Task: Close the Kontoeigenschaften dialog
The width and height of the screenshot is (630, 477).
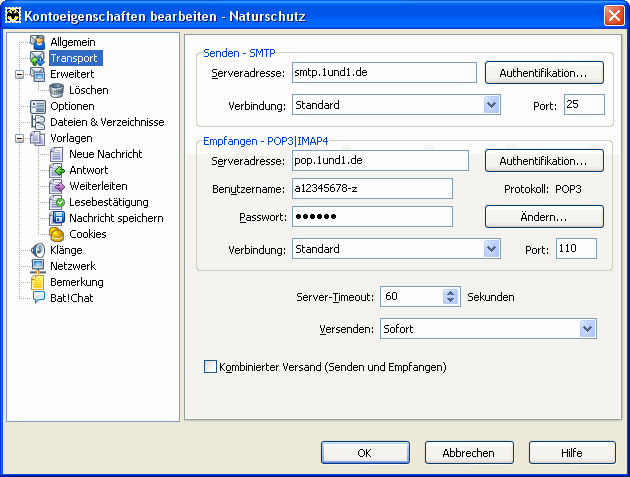Action: [x=614, y=16]
